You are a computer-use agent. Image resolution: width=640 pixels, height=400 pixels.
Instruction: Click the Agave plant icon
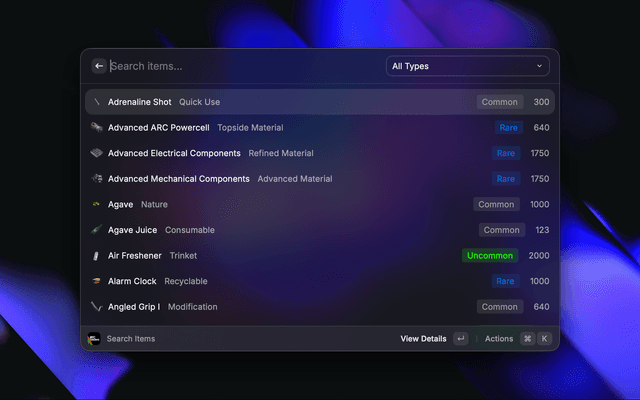point(97,204)
